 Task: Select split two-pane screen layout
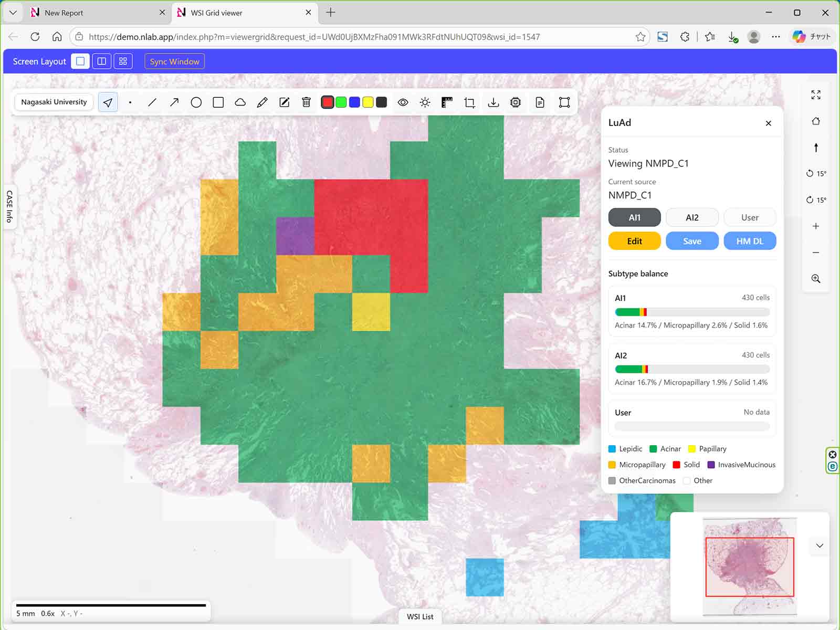[102, 61]
